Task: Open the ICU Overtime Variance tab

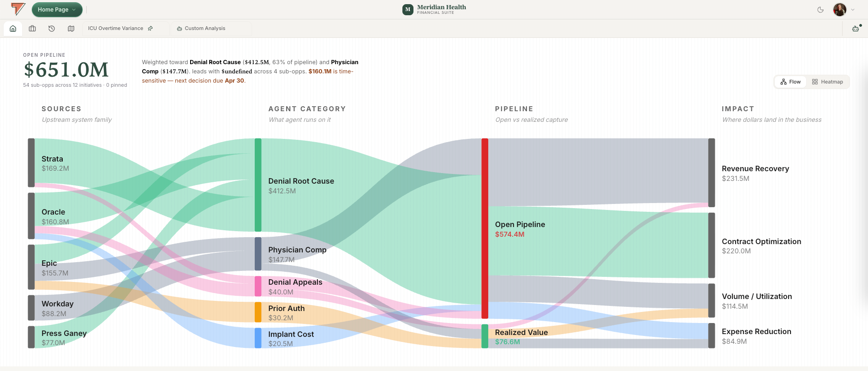Action: pos(116,29)
